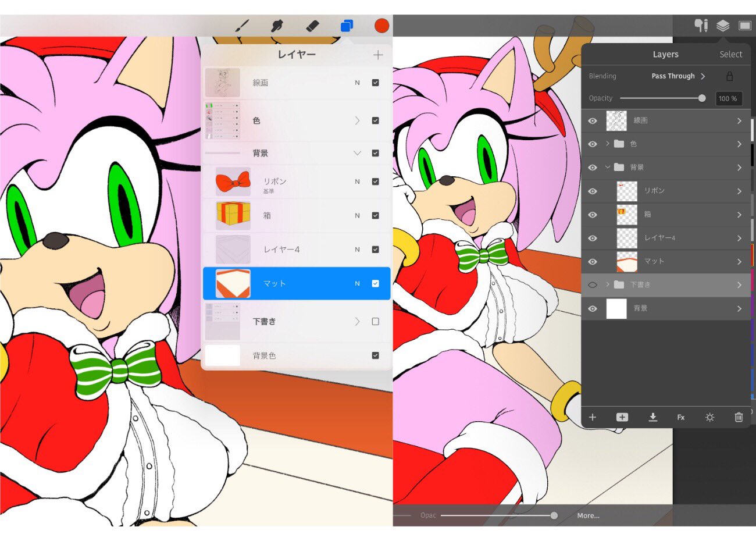Select レイヤー4 layer row in Procreate
The height and width of the screenshot is (541, 756).
(297, 250)
